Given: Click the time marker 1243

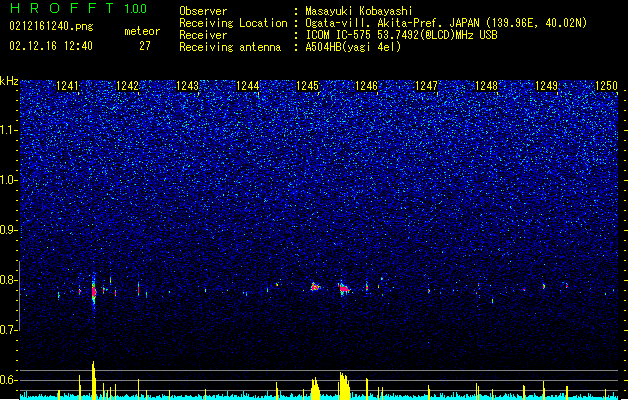Looking at the screenshot, I should tap(187, 86).
